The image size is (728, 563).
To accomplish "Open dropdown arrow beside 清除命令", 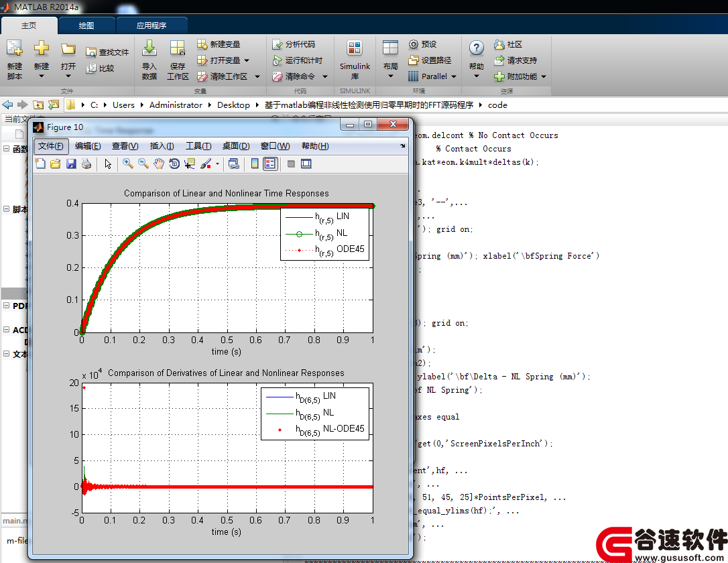I will click(x=325, y=76).
